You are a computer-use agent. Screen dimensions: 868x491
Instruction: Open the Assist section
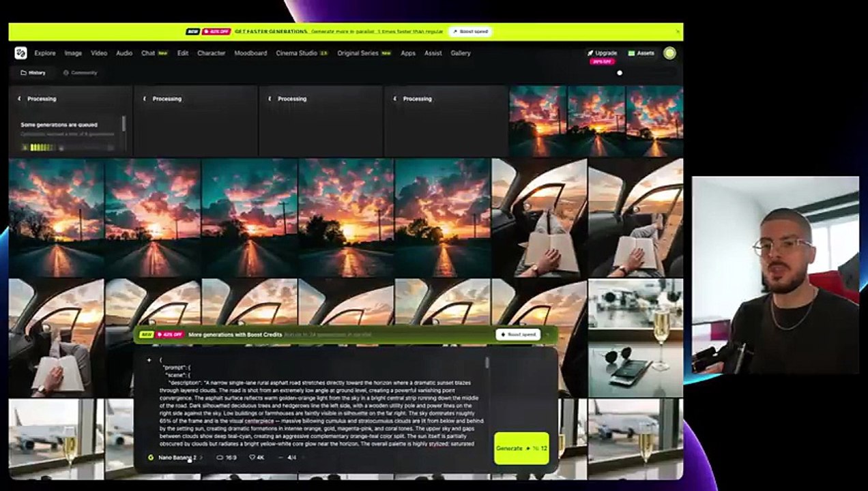pyautogui.click(x=433, y=53)
